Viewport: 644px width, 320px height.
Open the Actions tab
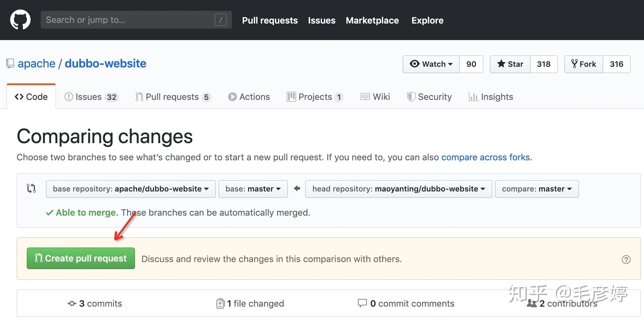[x=249, y=97]
